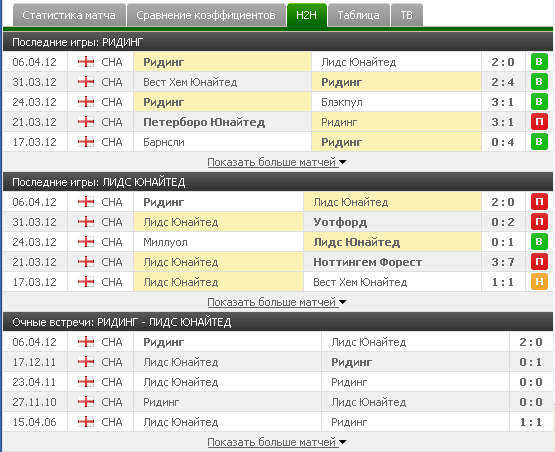Click date 27.11.10 in head-to-head section
Image resolution: width=555 pixels, height=452 pixels.
tap(34, 402)
